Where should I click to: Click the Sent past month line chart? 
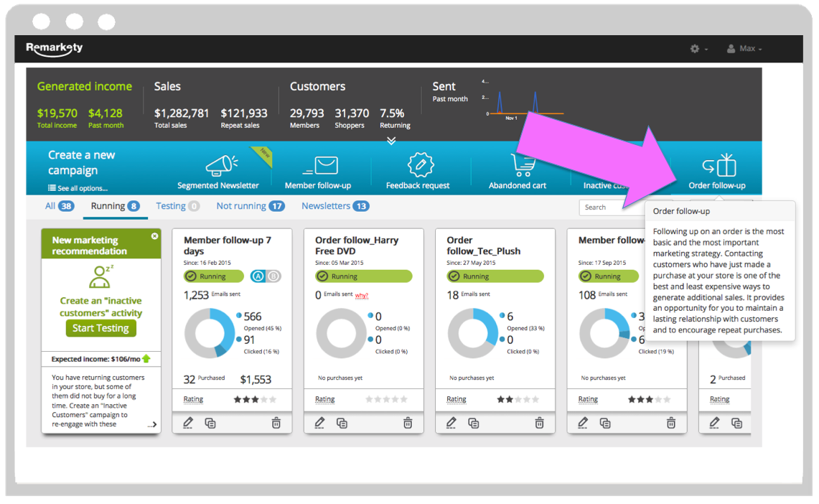click(524, 101)
